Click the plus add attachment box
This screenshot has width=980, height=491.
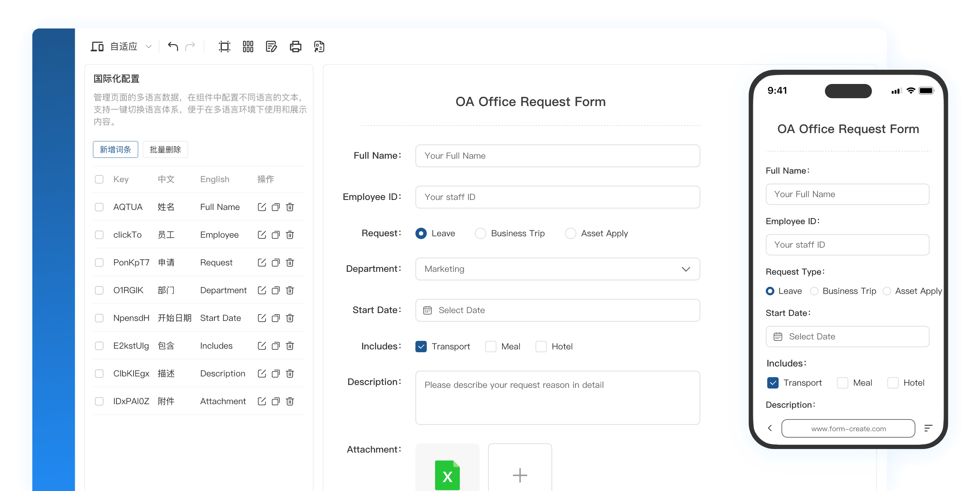click(x=520, y=468)
